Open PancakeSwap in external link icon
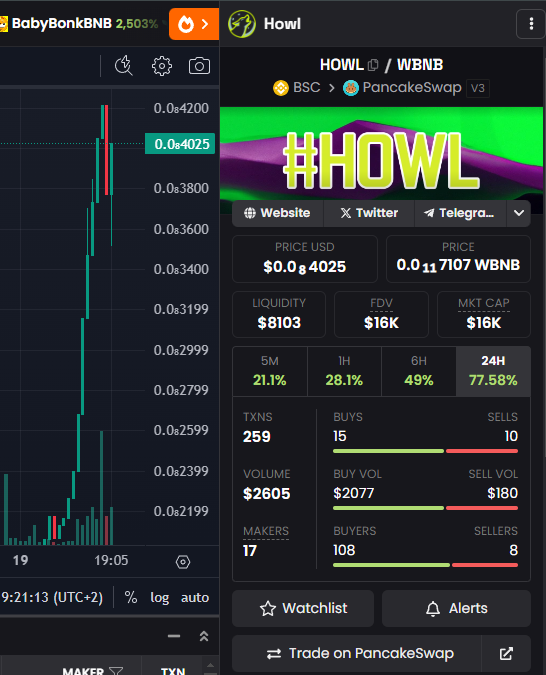546x675 pixels. (x=506, y=653)
